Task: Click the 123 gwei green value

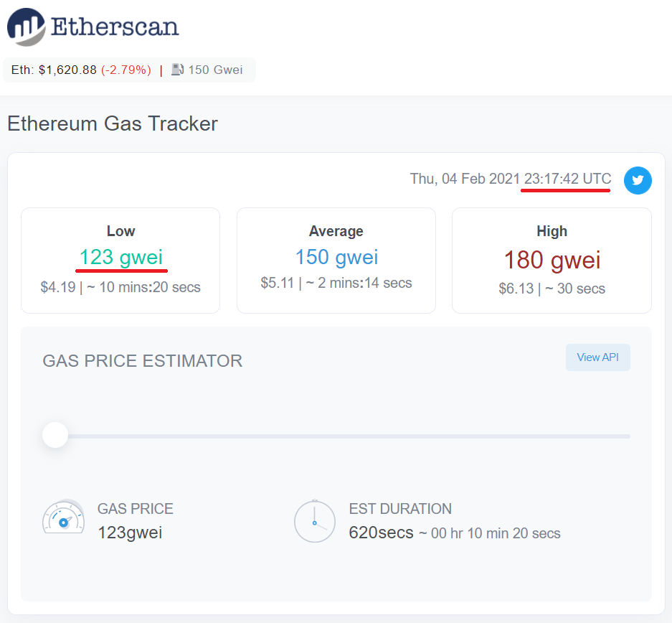Action: (x=121, y=257)
